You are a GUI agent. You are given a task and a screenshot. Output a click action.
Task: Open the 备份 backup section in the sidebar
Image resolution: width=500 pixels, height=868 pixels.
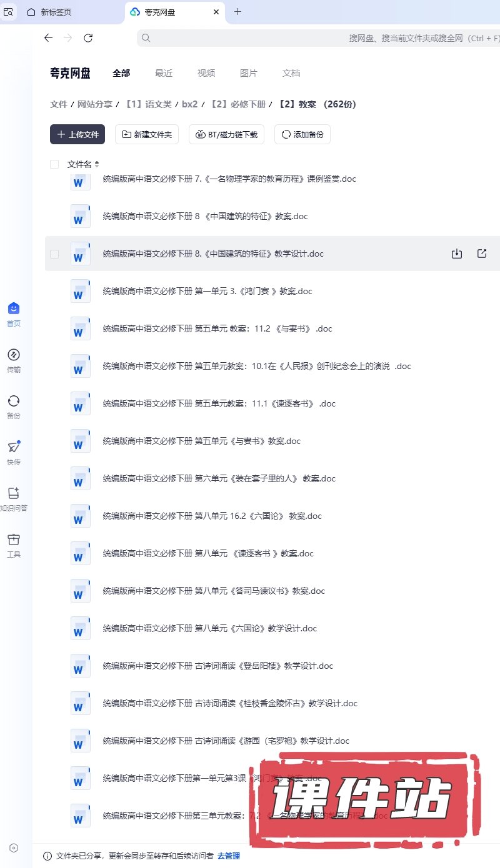14,407
